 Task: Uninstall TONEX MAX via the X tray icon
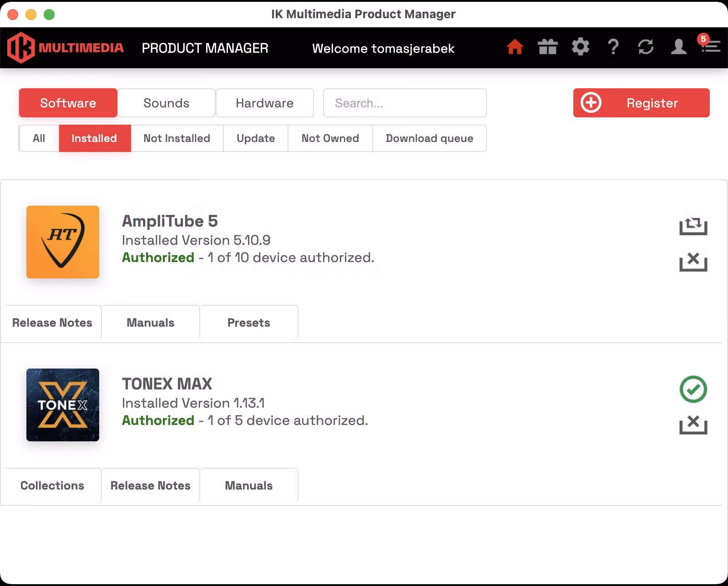click(693, 425)
